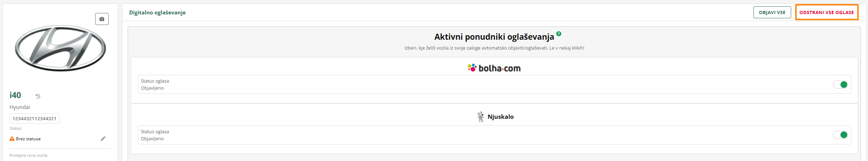The image size is (868, 161).
Task: Click the Prodajna cena vozila label
Action: [x=29, y=155]
